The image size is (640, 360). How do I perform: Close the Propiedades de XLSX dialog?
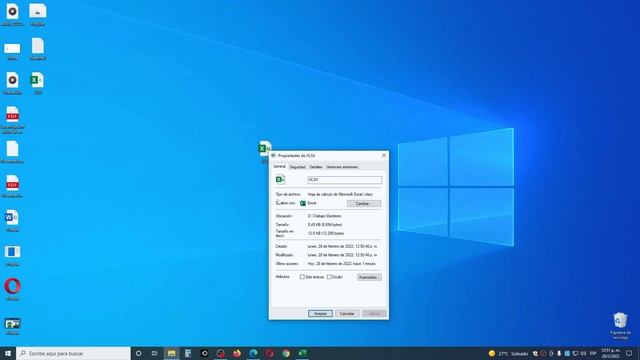[x=384, y=155]
